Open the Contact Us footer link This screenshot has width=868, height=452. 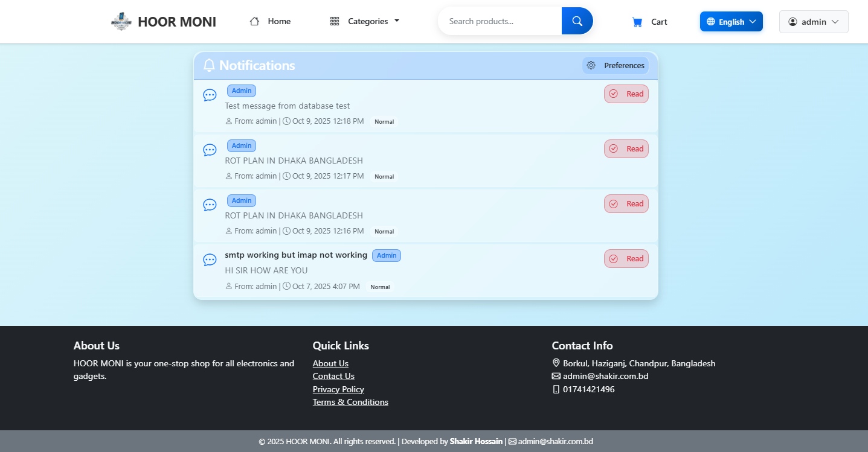[x=333, y=376]
